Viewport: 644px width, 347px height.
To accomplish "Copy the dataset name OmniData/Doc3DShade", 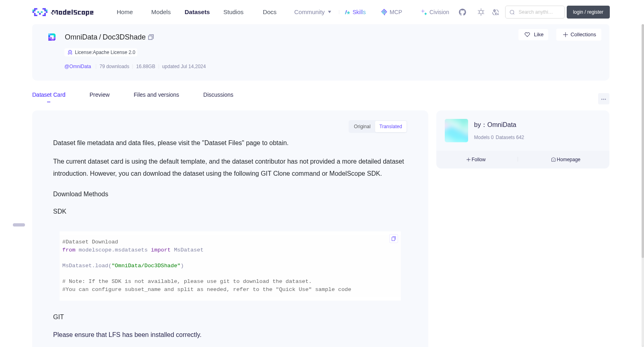I will [151, 37].
